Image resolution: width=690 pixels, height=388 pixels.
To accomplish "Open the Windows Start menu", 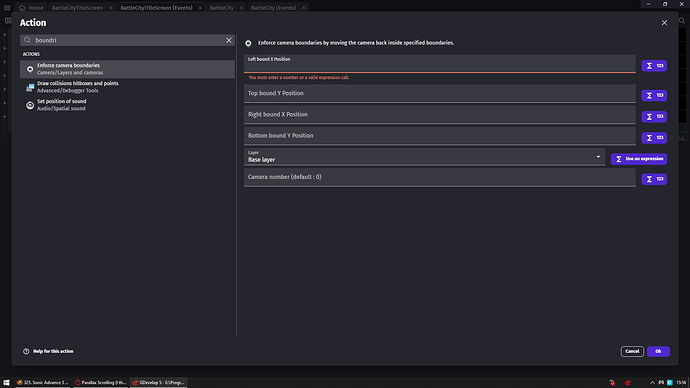I will pyautogui.click(x=6, y=382).
